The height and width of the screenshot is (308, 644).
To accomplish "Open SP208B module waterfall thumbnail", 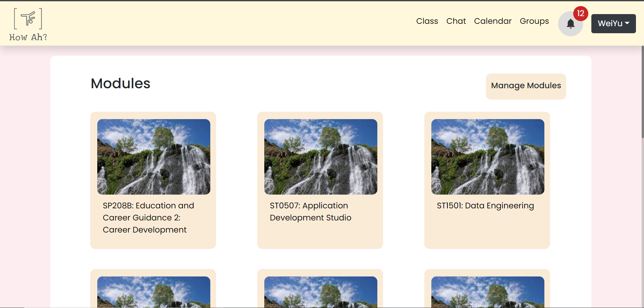I will point(154,157).
